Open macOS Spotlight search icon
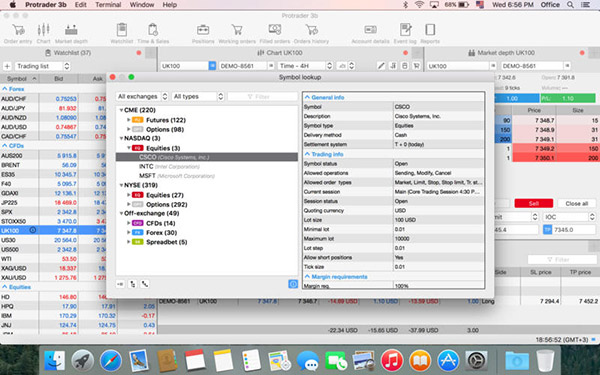 click(x=570, y=5)
